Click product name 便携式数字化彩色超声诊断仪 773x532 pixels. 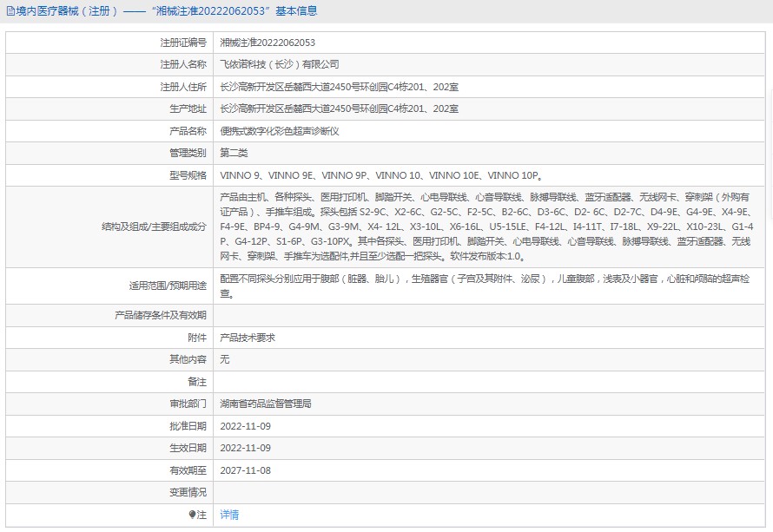[x=280, y=131]
